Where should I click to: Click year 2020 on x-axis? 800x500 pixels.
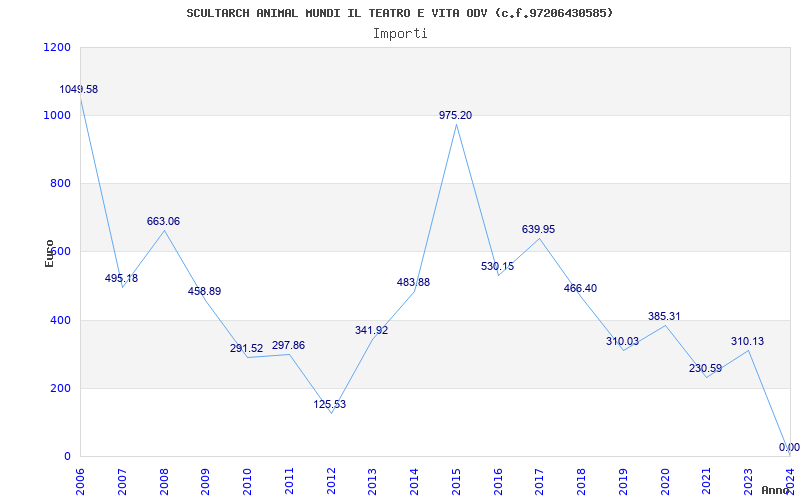click(665, 482)
